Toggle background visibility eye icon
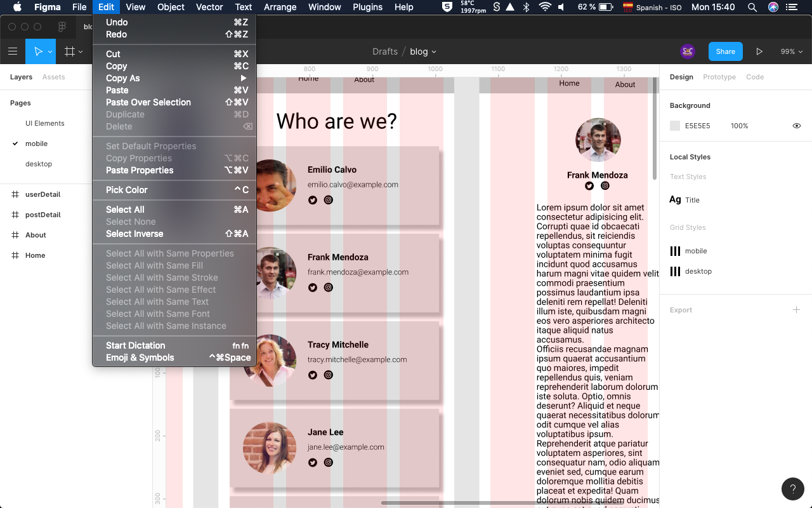Image resolution: width=812 pixels, height=508 pixels. [797, 126]
